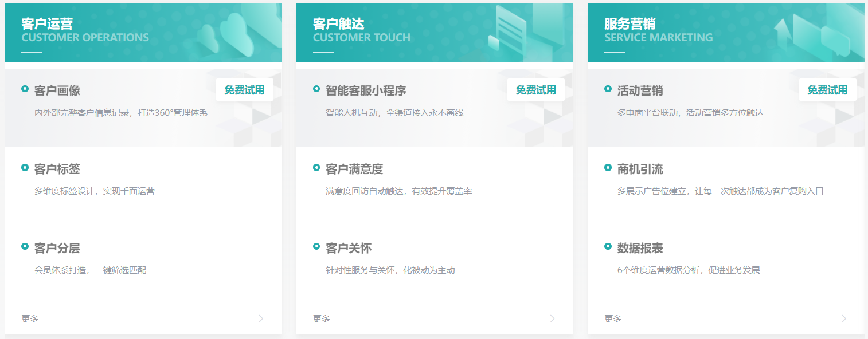Select the 客户画像 item title
Viewport: 868px width, 339px height.
(57, 90)
